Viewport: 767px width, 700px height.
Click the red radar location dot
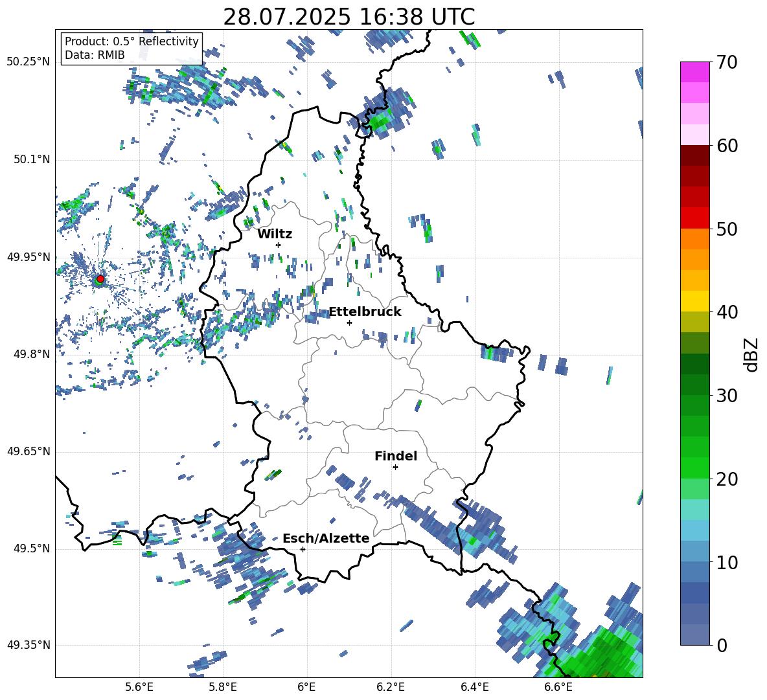coord(100,278)
